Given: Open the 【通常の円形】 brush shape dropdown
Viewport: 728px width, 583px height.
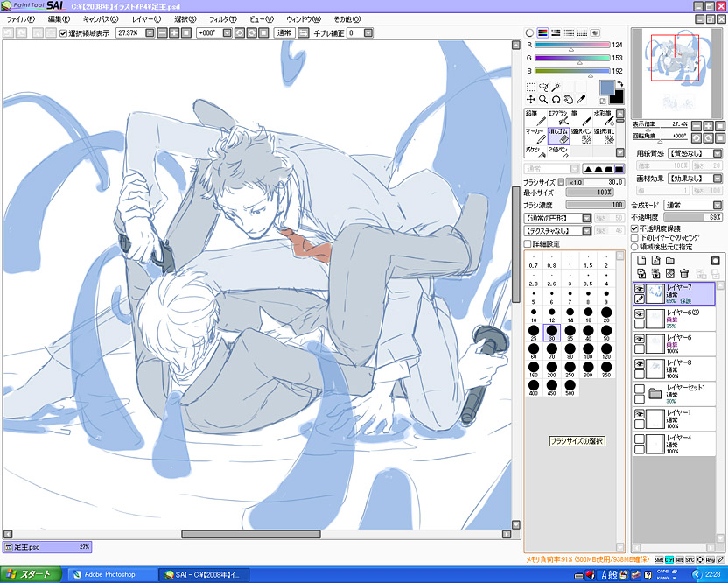Looking at the screenshot, I should coord(586,218).
